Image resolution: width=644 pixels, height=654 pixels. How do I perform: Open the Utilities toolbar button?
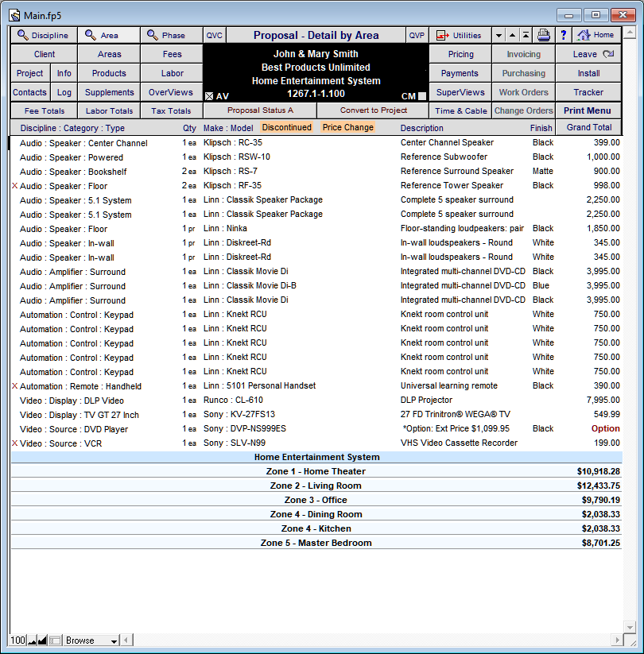pyautogui.click(x=460, y=36)
